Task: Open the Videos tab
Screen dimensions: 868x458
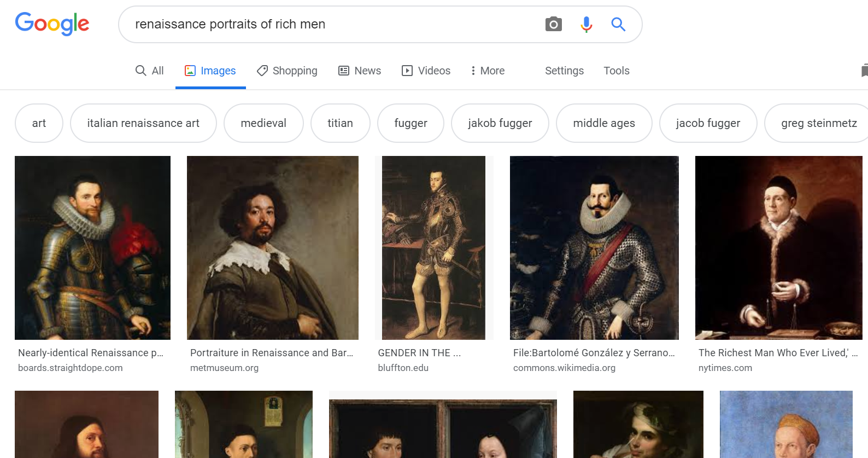Action: (426, 71)
